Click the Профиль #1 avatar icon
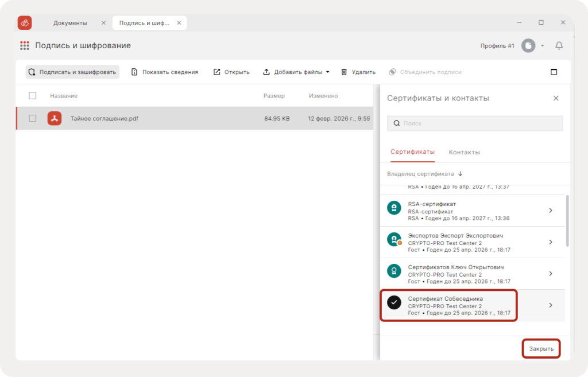 (528, 46)
